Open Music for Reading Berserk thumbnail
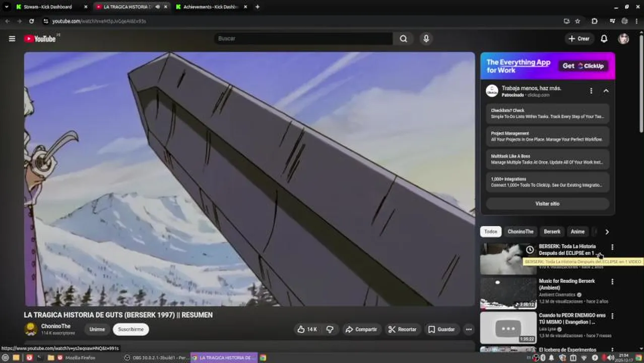Screen dimensions: 644x363 coord(508,293)
